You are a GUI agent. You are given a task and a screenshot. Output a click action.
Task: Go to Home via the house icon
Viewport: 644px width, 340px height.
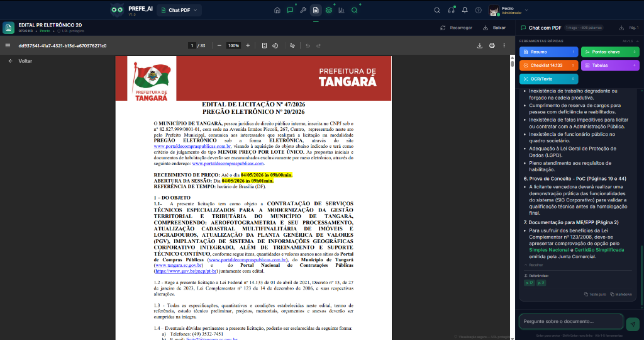click(277, 10)
